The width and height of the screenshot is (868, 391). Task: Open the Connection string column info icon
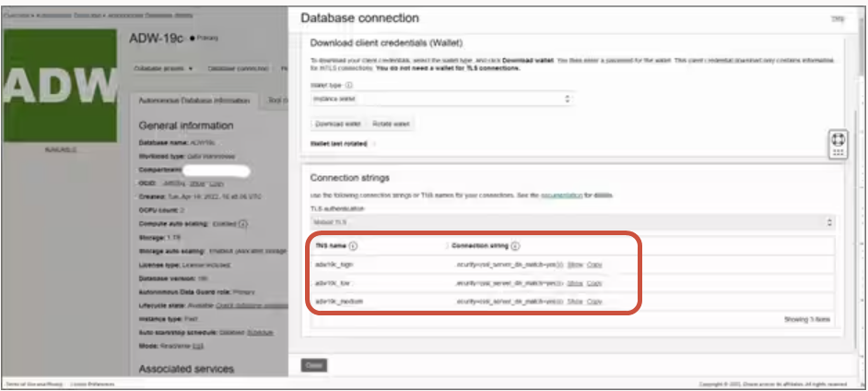(x=515, y=246)
